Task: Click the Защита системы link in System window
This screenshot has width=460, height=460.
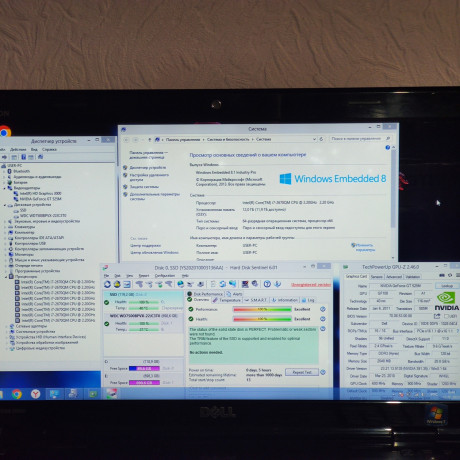Action: 144,187
